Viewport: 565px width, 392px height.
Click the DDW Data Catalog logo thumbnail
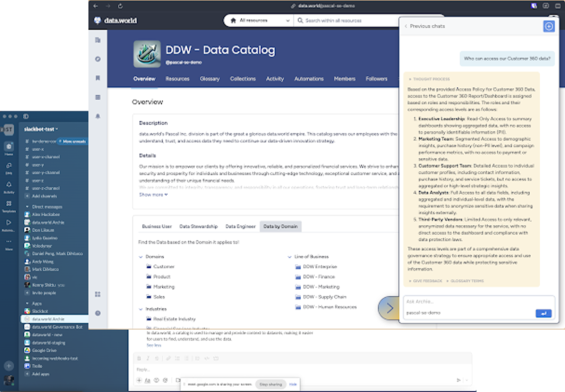click(147, 54)
